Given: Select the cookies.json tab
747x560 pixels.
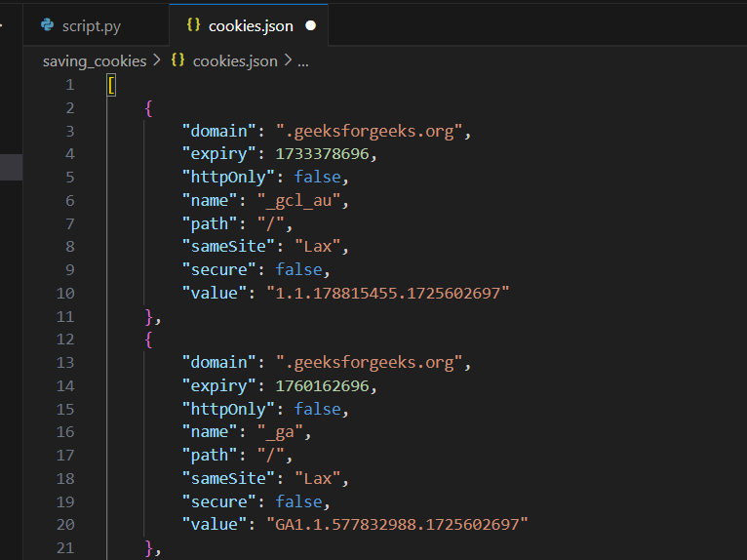Looking at the screenshot, I should pyautogui.click(x=249, y=25).
